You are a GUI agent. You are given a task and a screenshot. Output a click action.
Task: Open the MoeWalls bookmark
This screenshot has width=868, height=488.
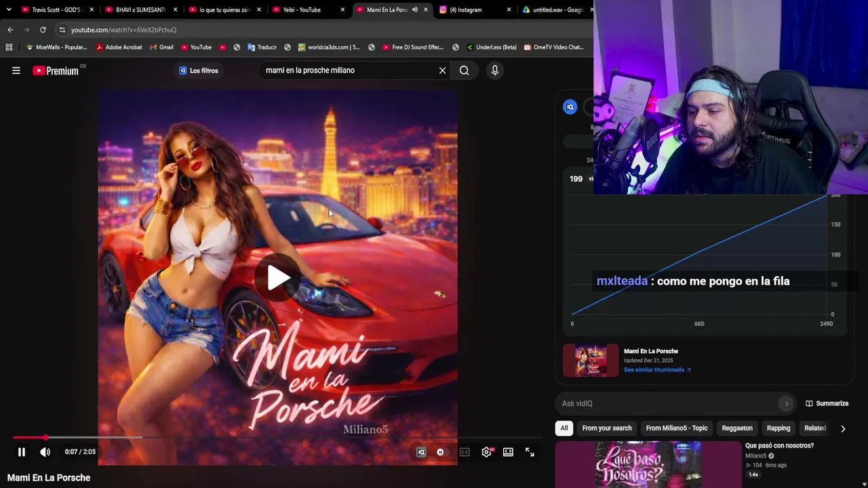(x=56, y=47)
